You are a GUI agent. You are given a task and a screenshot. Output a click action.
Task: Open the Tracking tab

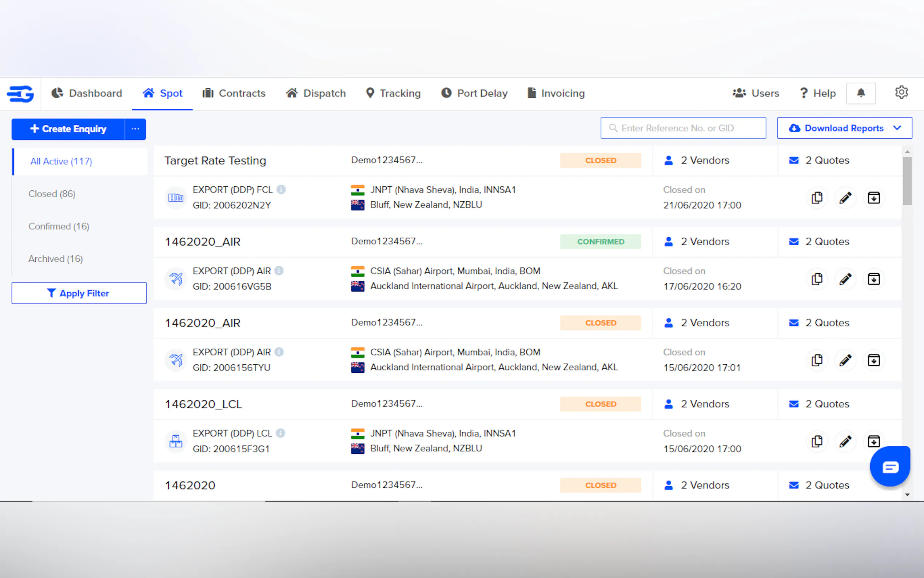click(x=393, y=93)
